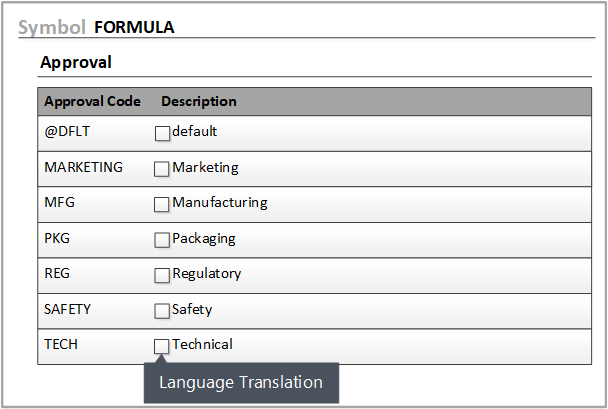The height and width of the screenshot is (409, 608).
Task: Enable the Technical approval checkbox
Action: click(162, 346)
